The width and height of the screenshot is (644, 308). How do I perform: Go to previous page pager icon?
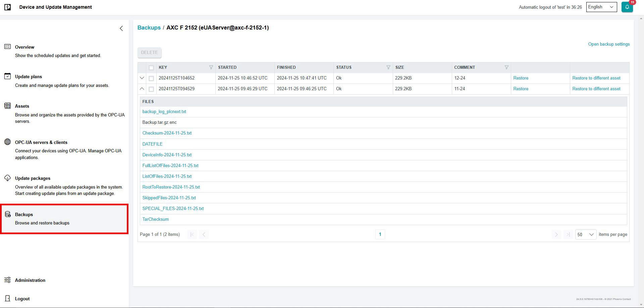[204, 235]
